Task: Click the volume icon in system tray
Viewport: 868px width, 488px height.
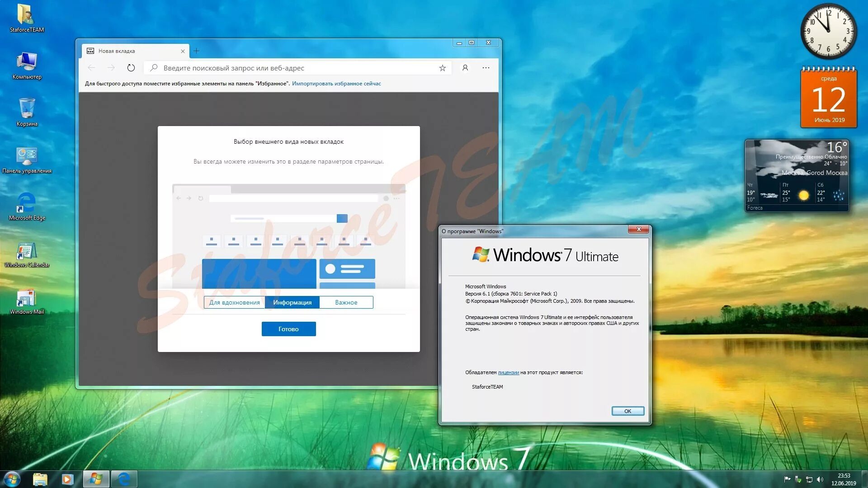Action: (820, 479)
